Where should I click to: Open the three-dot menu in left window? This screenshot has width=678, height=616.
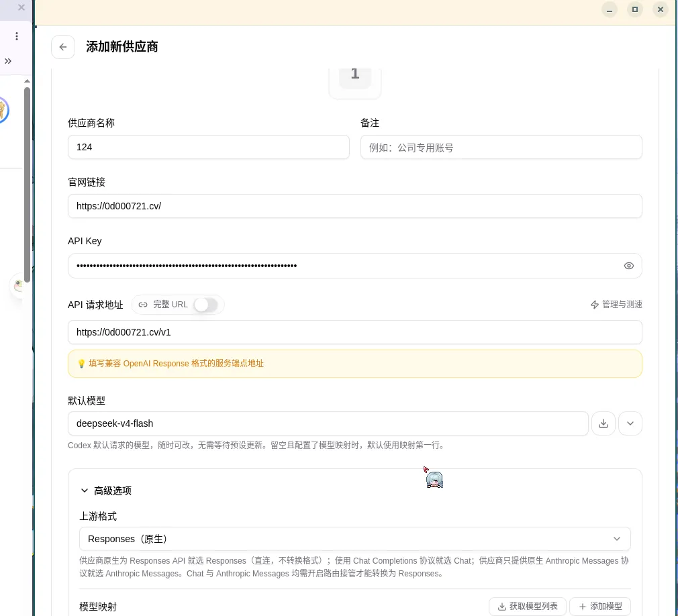click(x=17, y=36)
